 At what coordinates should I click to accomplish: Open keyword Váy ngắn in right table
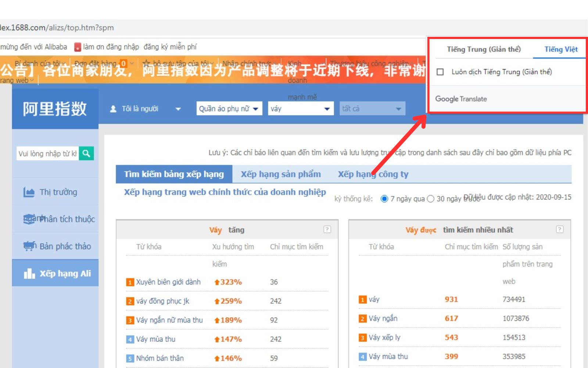tap(383, 318)
